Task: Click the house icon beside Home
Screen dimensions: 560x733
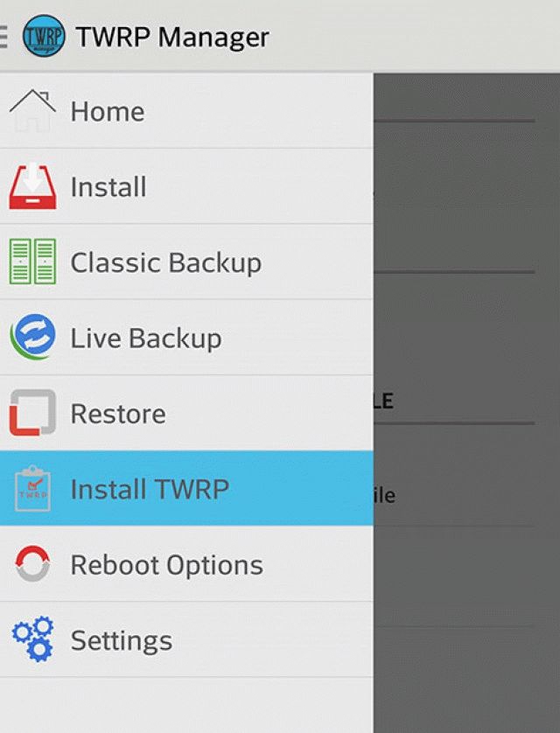Action: coord(32,111)
